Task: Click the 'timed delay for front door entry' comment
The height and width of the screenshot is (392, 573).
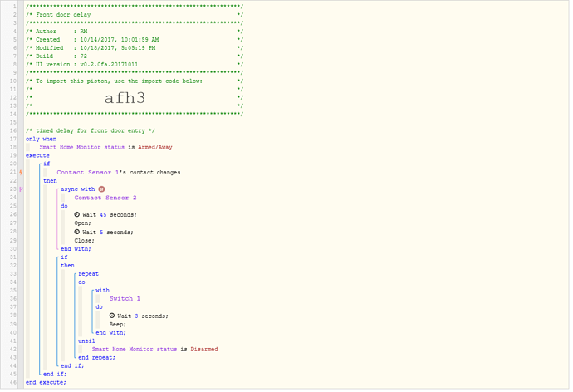Action: [x=91, y=130]
